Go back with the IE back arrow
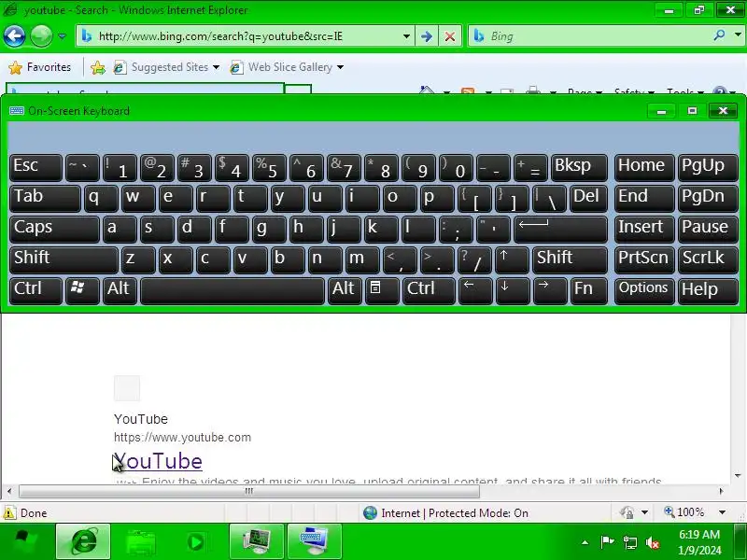The width and height of the screenshot is (747, 560). tap(14, 35)
